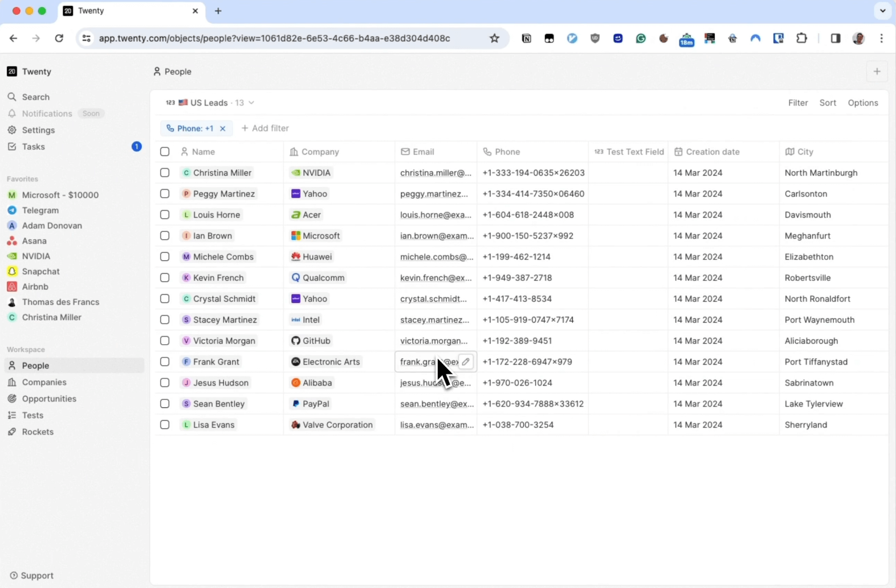The image size is (896, 588).
Task: Open the Creation date column header menu
Action: [723, 152]
